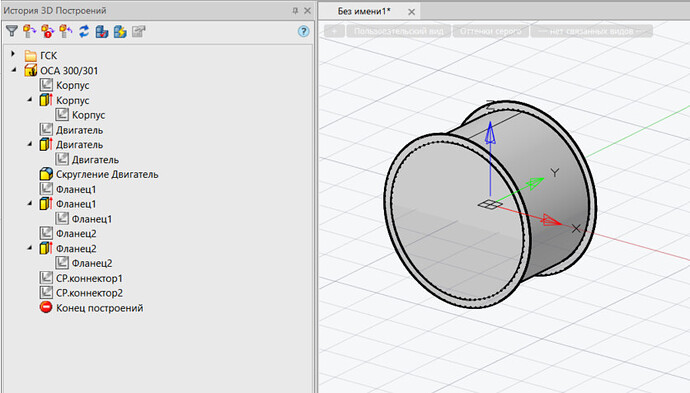Click the viewport plus button
Screen dimensions: 690x393
pyautogui.click(x=334, y=31)
